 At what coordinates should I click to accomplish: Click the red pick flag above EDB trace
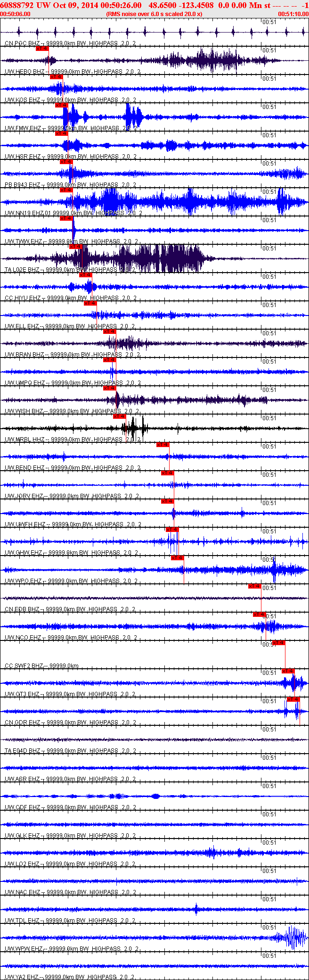(255, 586)
